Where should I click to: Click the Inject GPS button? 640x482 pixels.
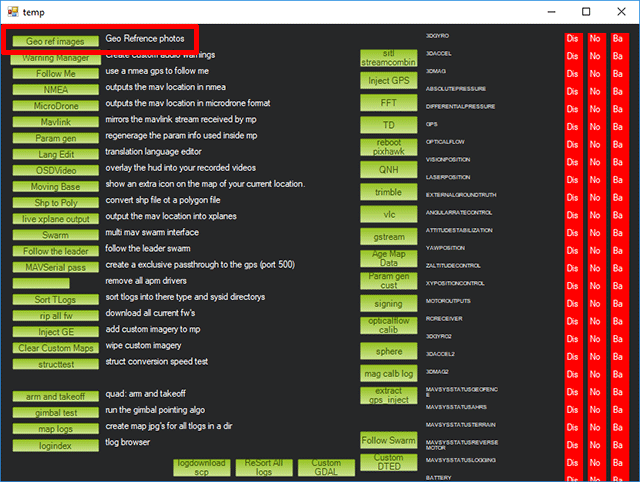point(388,80)
